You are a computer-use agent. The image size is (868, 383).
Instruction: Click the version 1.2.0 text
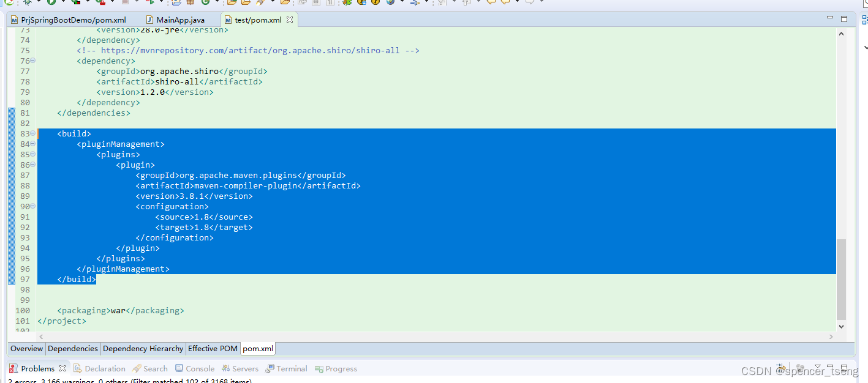(x=153, y=92)
